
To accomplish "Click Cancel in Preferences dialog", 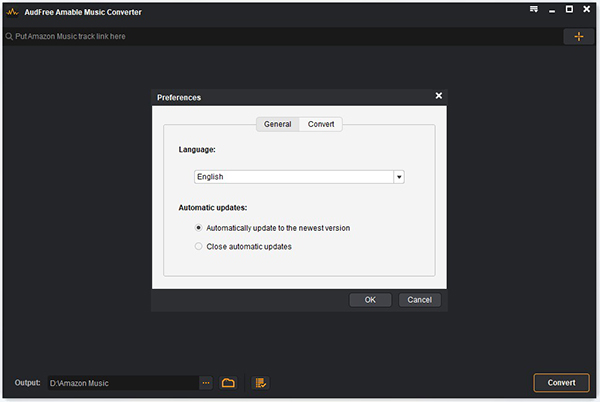I will coord(419,300).
